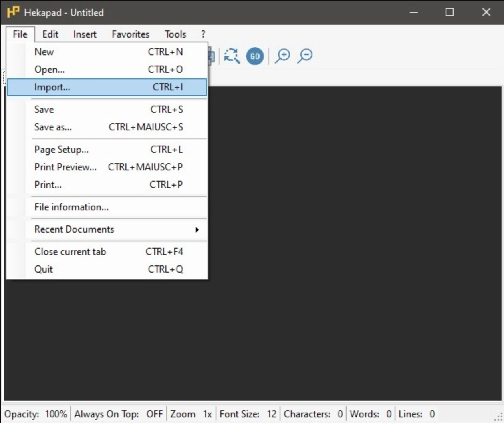Open the File menu

point(20,34)
